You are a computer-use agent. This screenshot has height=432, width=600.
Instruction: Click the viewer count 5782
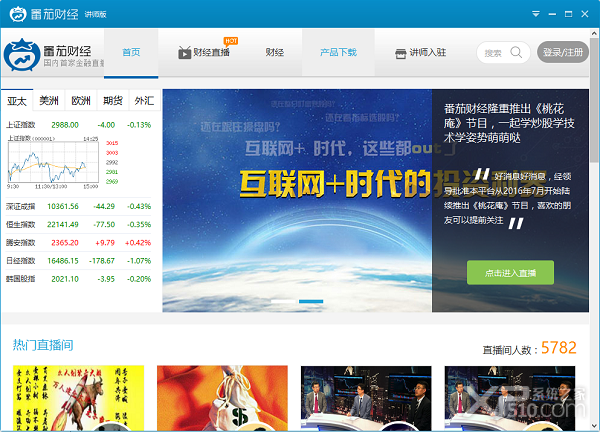tap(559, 347)
